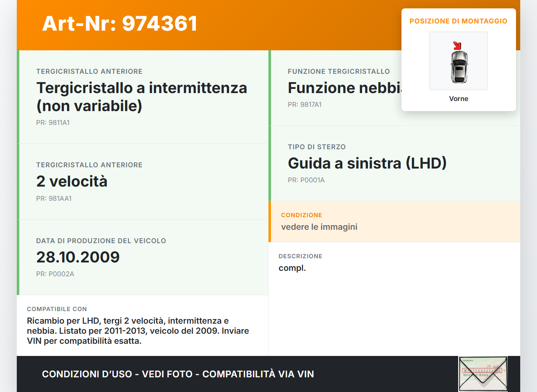This screenshot has width=537, height=392.
Task: Click the 'Posizione di montaggio' heading
Action: 458,21
